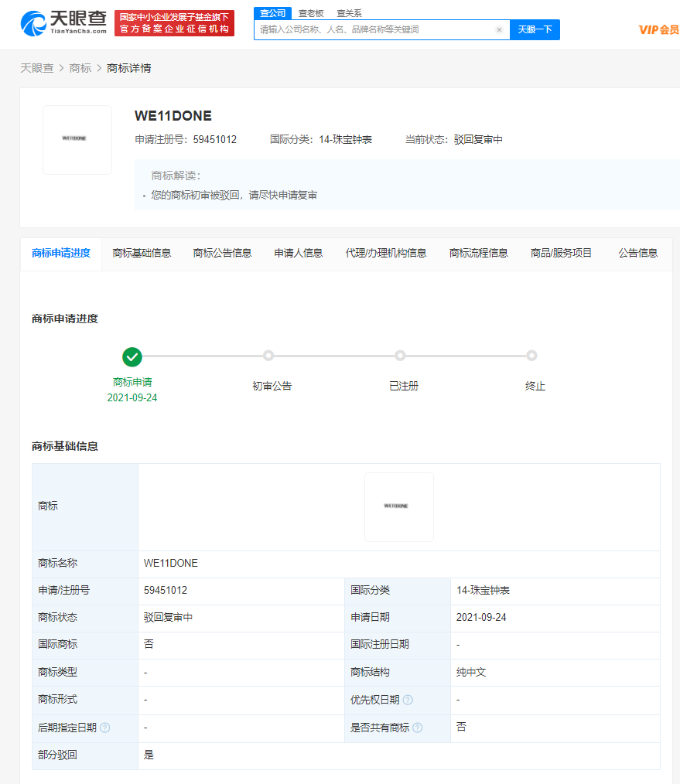Image resolution: width=680 pixels, height=784 pixels.
Task: Click the 商标状态 value 驳回复审中 in table
Action: tap(168, 618)
